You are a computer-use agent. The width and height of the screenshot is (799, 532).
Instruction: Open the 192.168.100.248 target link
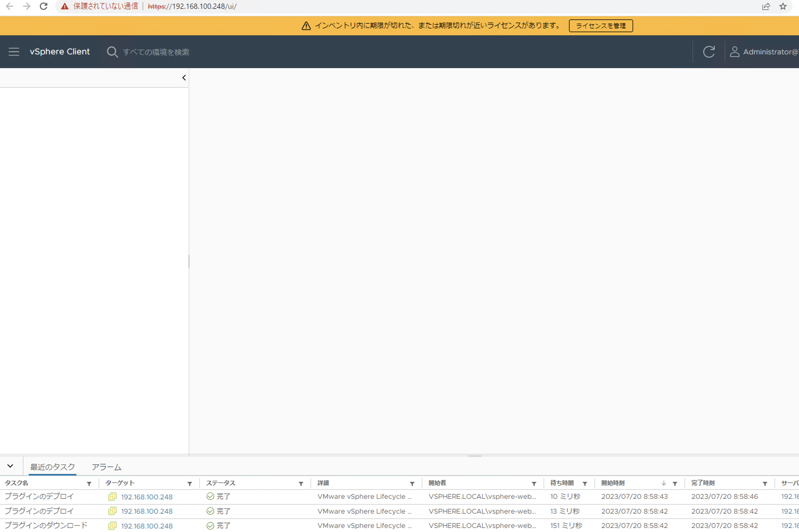[147, 497]
